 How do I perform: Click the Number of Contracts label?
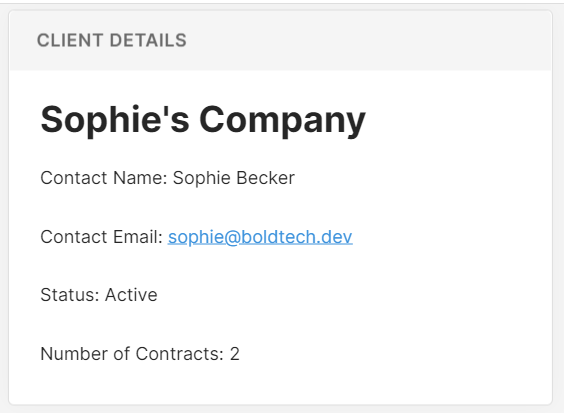132,354
